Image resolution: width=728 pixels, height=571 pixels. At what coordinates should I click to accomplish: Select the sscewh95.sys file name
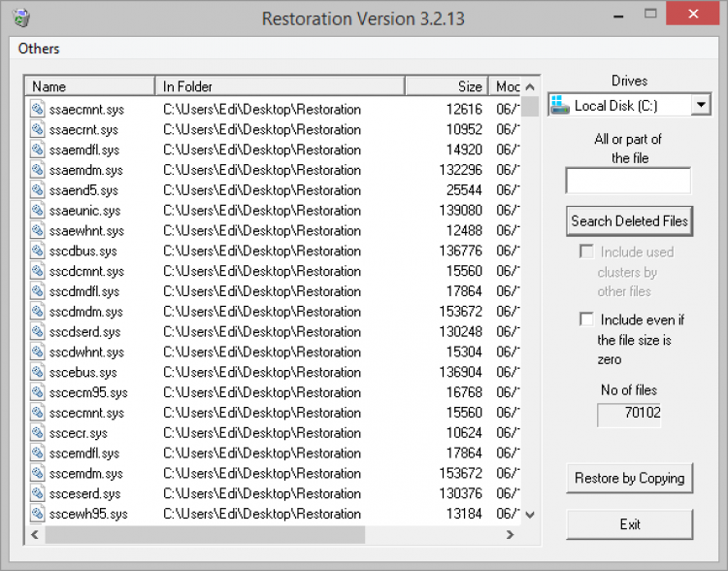click(x=88, y=515)
